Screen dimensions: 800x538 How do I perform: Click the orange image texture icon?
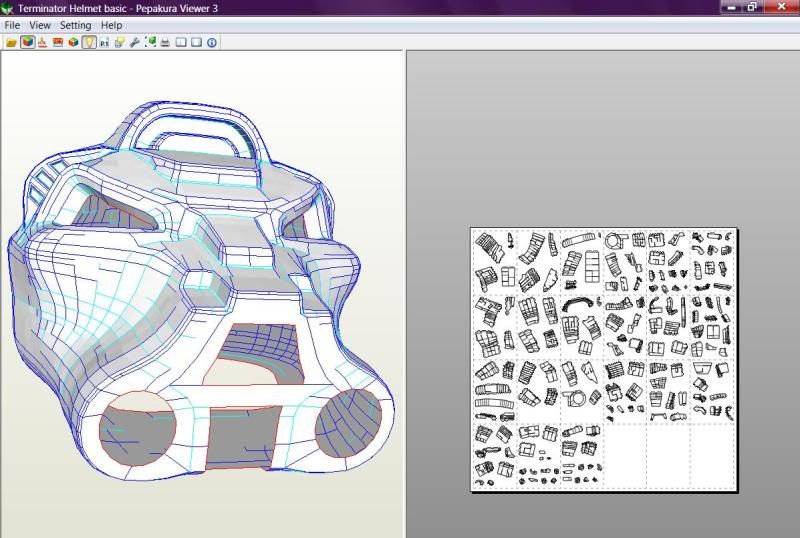coord(58,42)
